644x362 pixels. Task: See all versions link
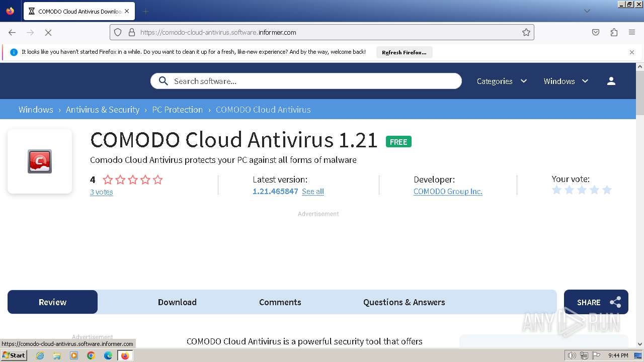[x=313, y=192]
